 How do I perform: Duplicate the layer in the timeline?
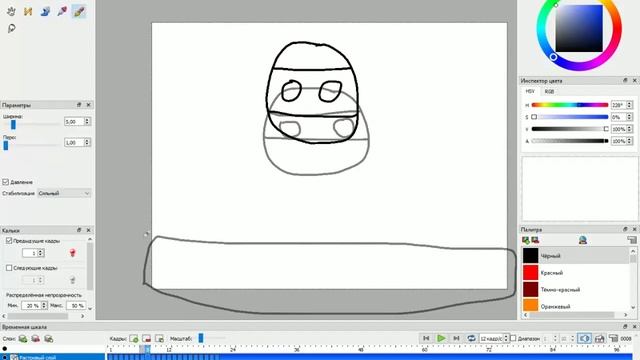(x=49, y=339)
